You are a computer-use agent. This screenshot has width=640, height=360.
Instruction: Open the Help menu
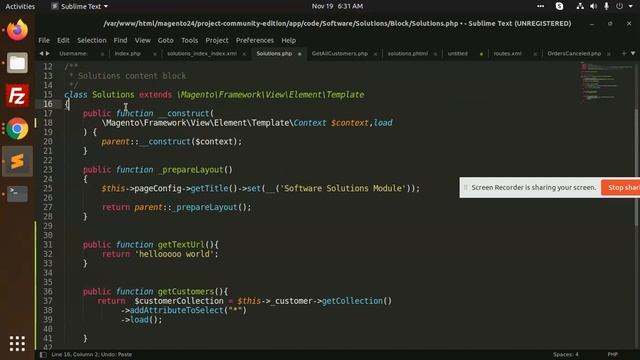pos(288,40)
